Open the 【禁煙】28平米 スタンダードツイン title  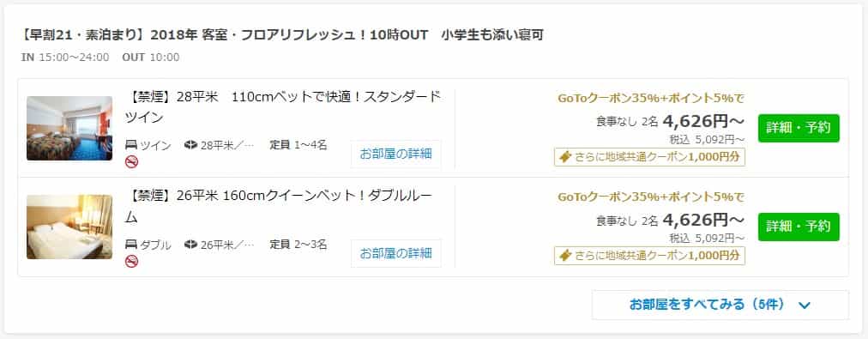click(x=283, y=107)
